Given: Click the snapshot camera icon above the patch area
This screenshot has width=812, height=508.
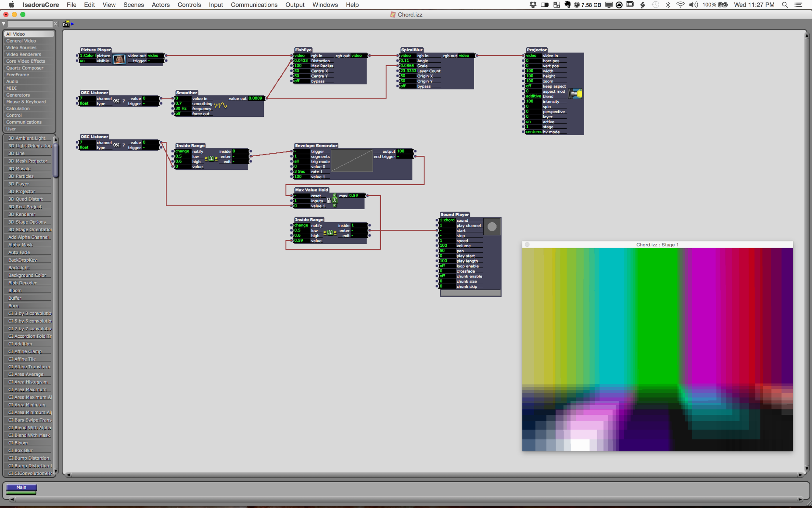Looking at the screenshot, I should click(66, 23).
